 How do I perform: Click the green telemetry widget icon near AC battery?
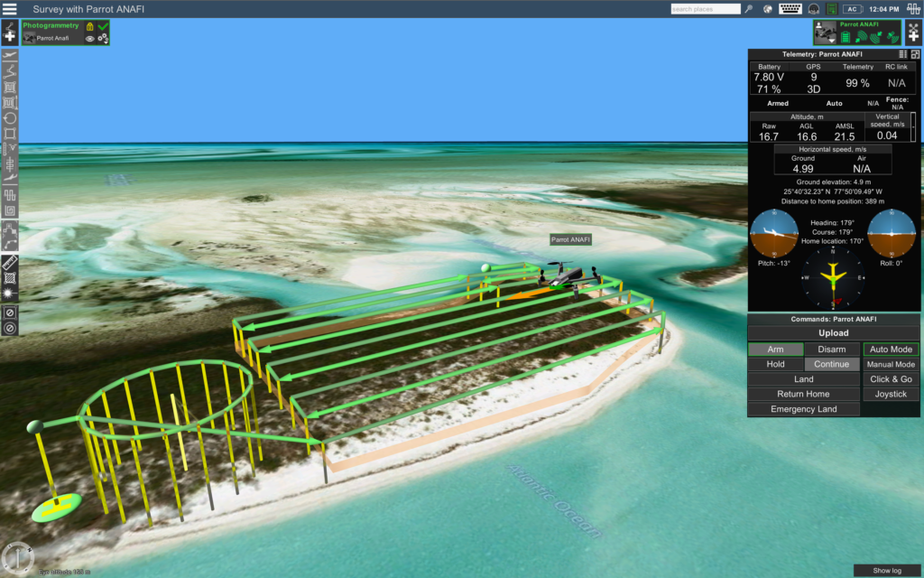pyautogui.click(x=831, y=9)
